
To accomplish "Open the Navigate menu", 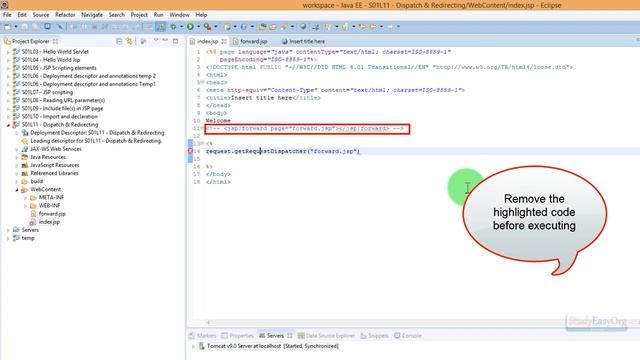I will click(92, 15).
